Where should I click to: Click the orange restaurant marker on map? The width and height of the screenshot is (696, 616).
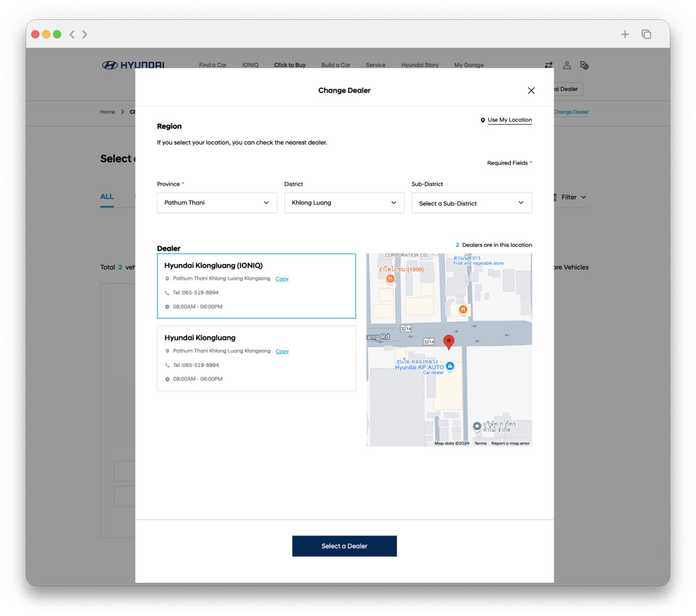point(390,279)
